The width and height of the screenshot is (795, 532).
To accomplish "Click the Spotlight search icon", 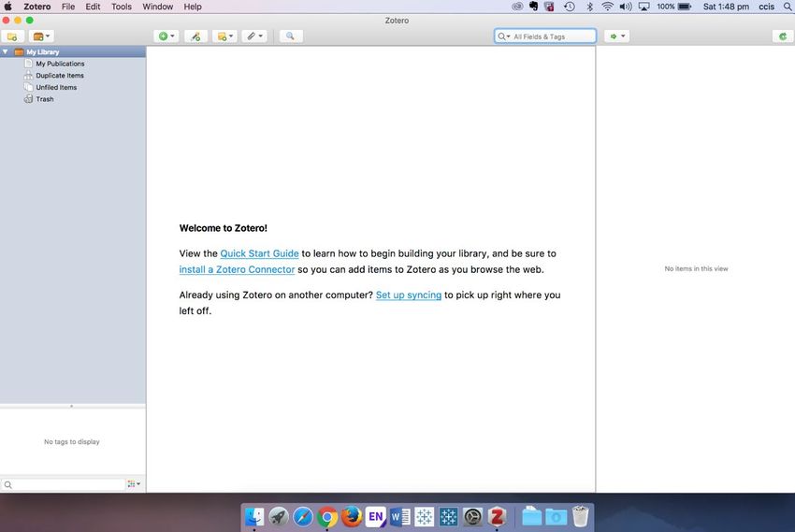I will pos(788,7).
